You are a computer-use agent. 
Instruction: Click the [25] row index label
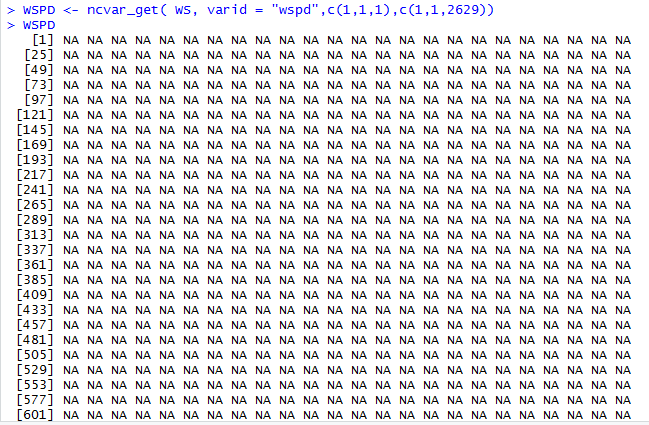click(x=39, y=55)
